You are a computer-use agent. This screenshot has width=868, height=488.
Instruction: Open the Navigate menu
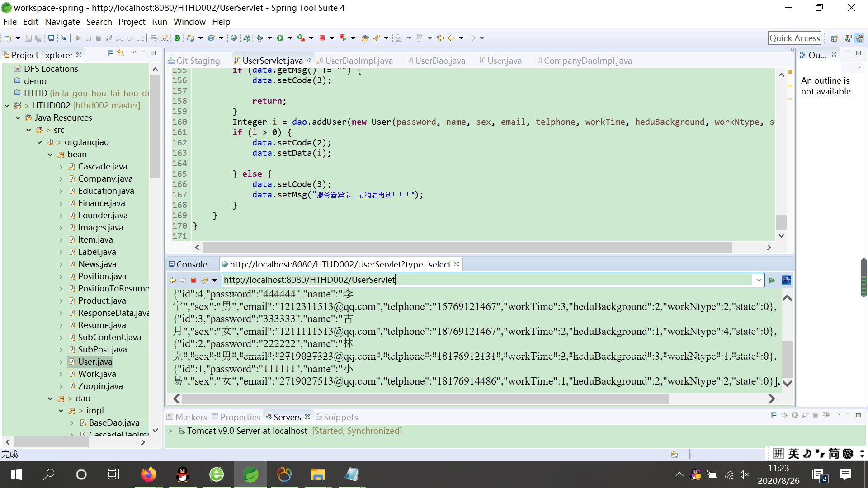pos(62,22)
